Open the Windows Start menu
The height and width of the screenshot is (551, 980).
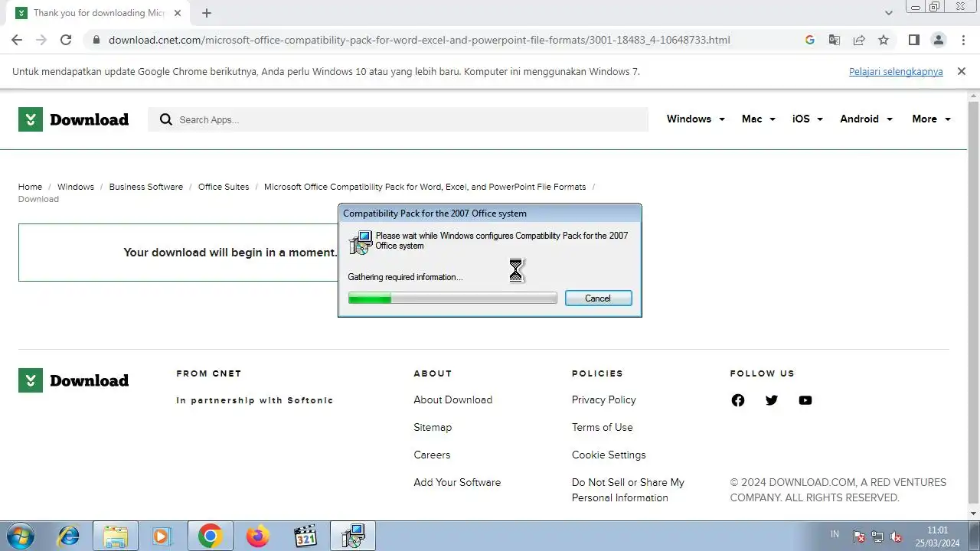pyautogui.click(x=20, y=536)
